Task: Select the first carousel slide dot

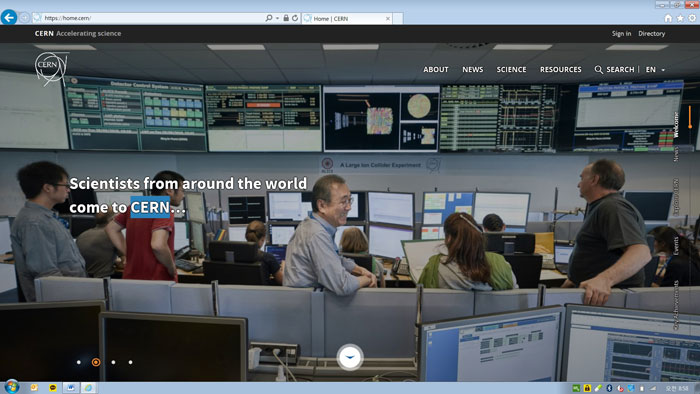Action: 79,362
